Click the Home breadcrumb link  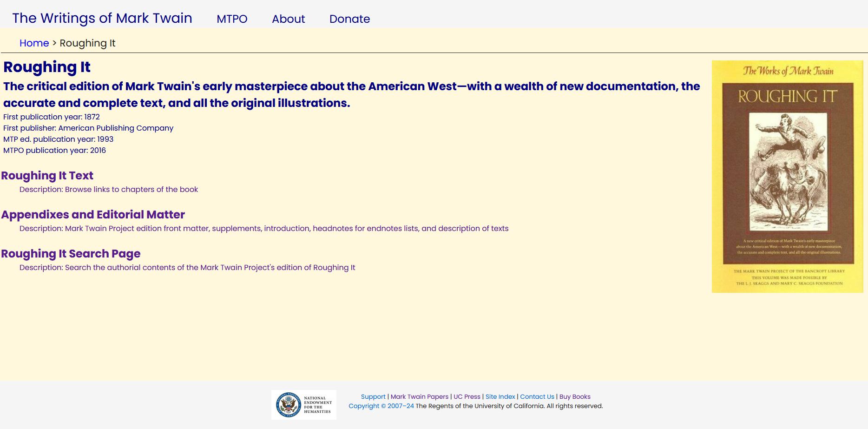pos(34,43)
